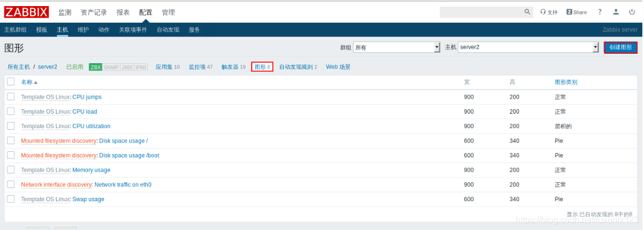Image resolution: width=644 pixels, height=230 pixels.
Task: Open the user profile icon
Action: 616,12
